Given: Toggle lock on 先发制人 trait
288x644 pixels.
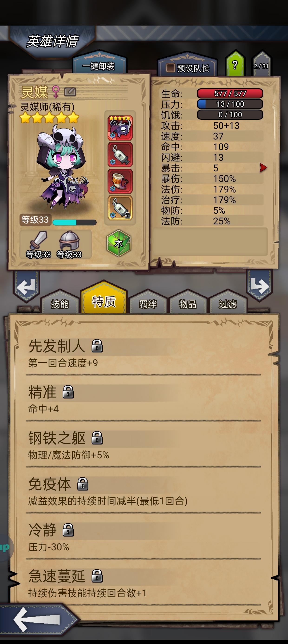Looking at the screenshot, I should tap(97, 346).
